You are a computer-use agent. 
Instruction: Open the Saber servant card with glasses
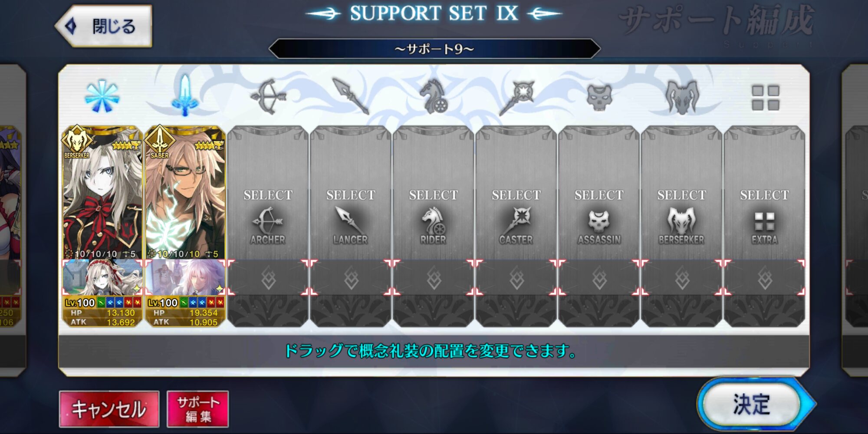[x=185, y=193]
